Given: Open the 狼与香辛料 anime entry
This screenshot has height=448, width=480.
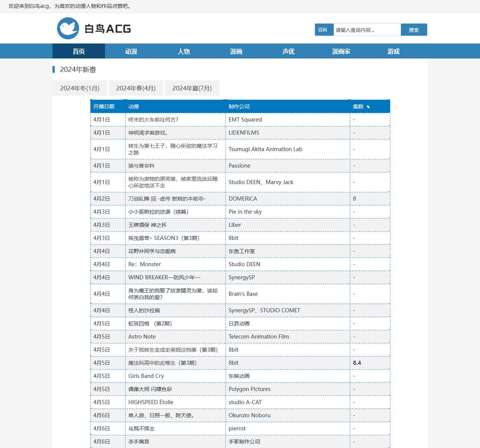Looking at the screenshot, I should coord(141,166).
